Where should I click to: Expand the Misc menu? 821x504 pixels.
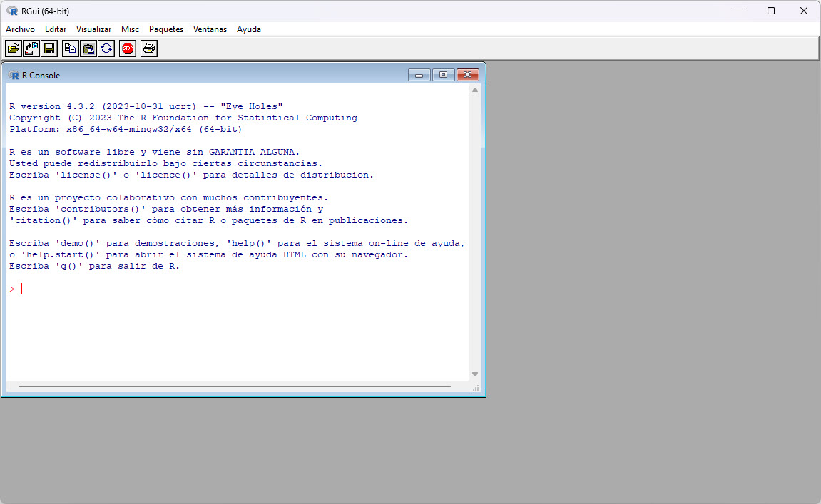point(130,29)
